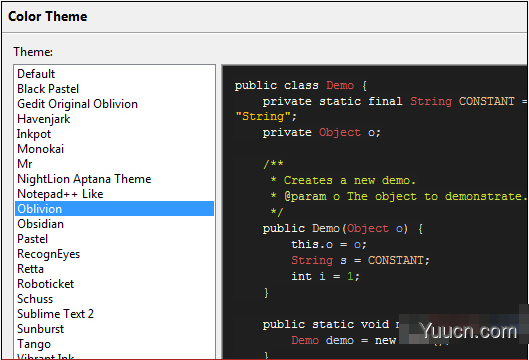
Task: Select the Notepad++ Like theme
Action: pyautogui.click(x=114, y=194)
